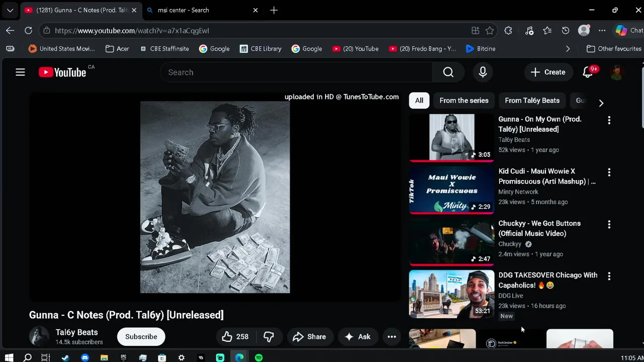Open browser extensions puzzle icon
Screen dimensions: 644x362
[508, 31]
